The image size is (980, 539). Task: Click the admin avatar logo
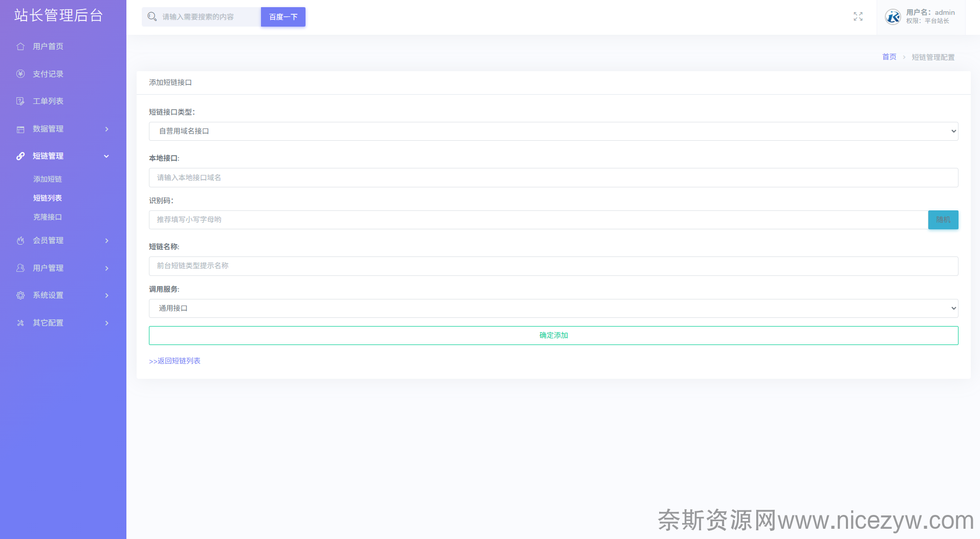click(893, 17)
